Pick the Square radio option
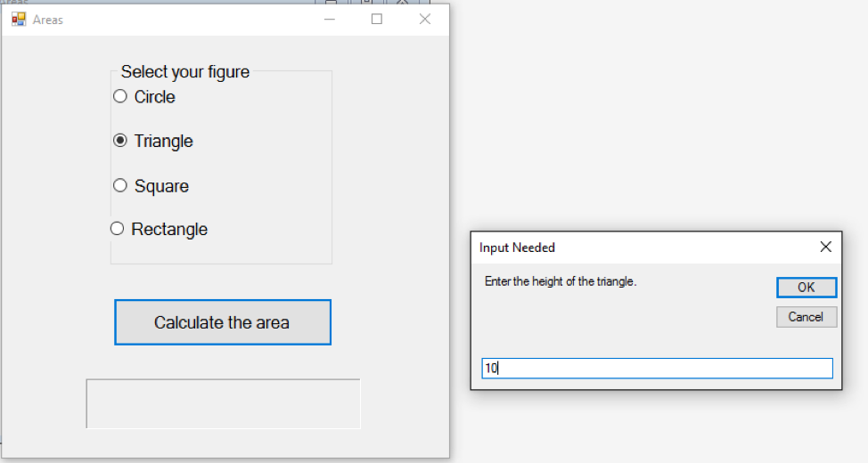868x463 pixels. 120,185
